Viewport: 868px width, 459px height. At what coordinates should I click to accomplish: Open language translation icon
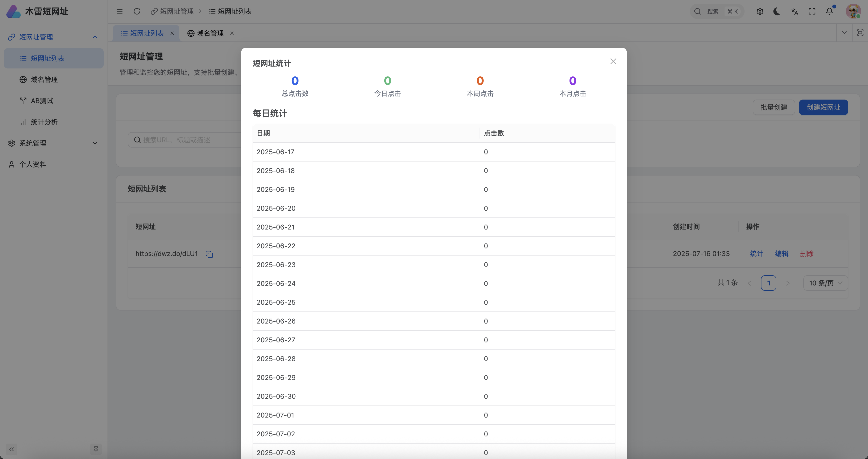(794, 12)
